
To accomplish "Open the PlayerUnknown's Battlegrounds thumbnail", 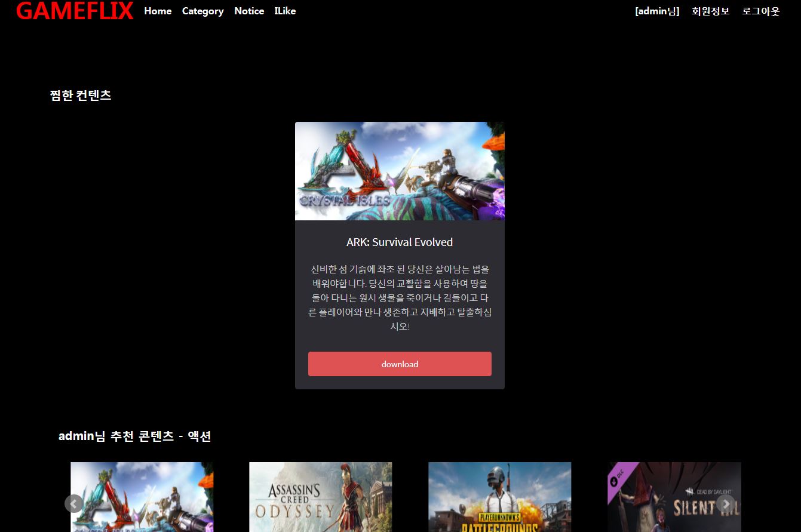I will click(x=499, y=497).
